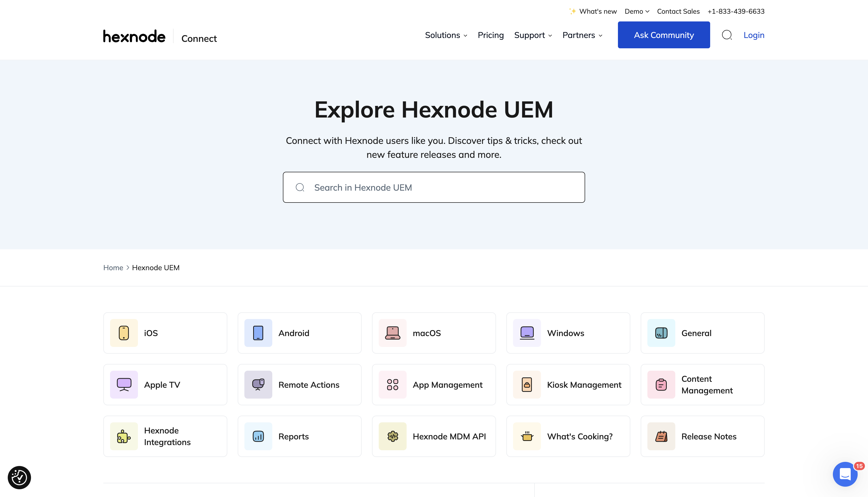The width and height of the screenshot is (868, 497).
Task: Click the Content Management clipboard icon
Action: pyautogui.click(x=661, y=384)
